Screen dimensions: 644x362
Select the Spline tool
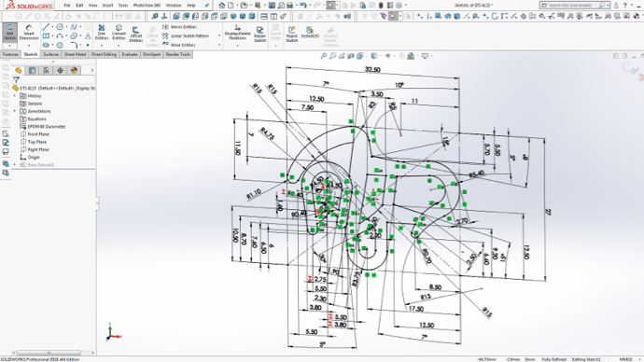point(74,27)
